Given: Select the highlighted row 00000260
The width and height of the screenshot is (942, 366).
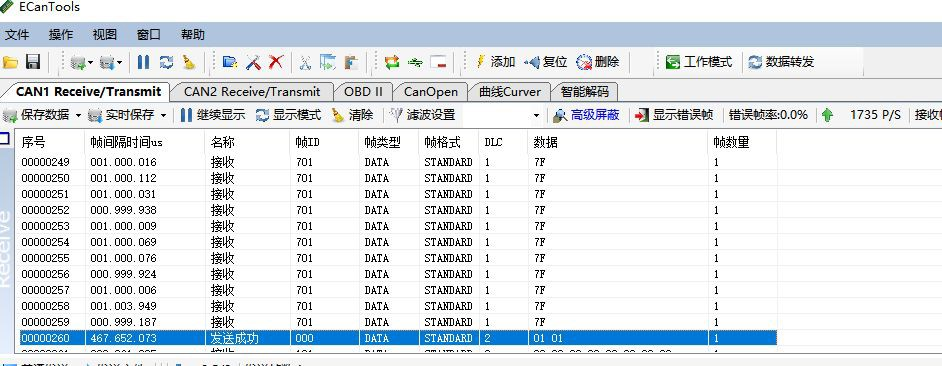Looking at the screenshot, I should click(398, 338).
